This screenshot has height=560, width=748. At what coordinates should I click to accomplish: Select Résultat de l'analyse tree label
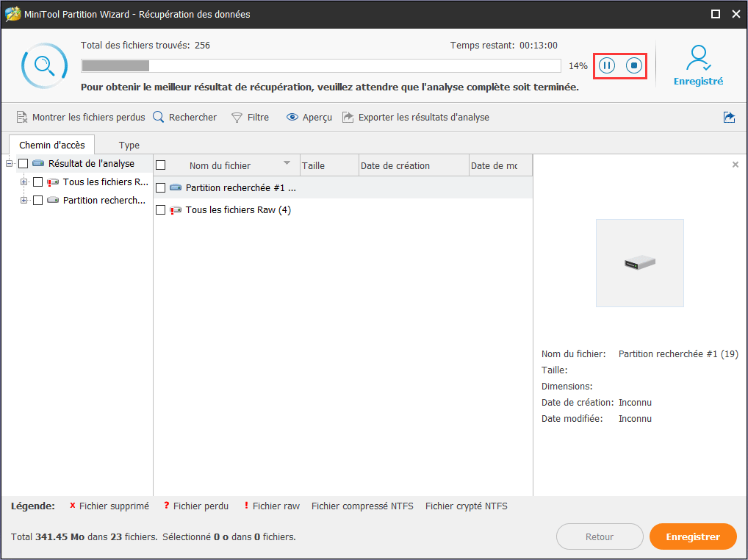(x=92, y=164)
